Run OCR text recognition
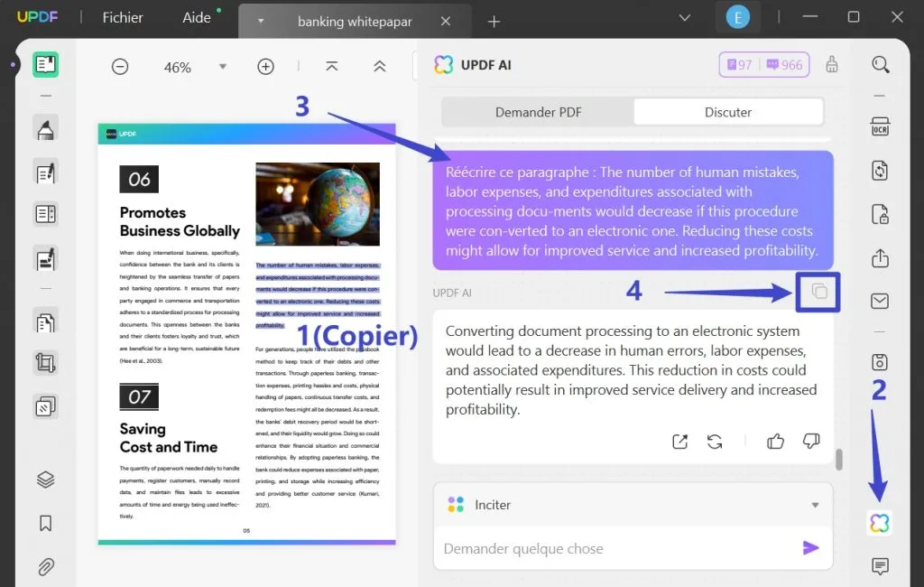924x587 pixels. point(880,126)
